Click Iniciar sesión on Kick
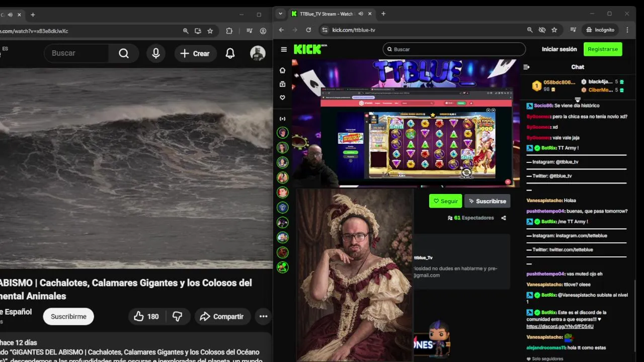Image resolution: width=644 pixels, height=362 pixels. click(559, 49)
